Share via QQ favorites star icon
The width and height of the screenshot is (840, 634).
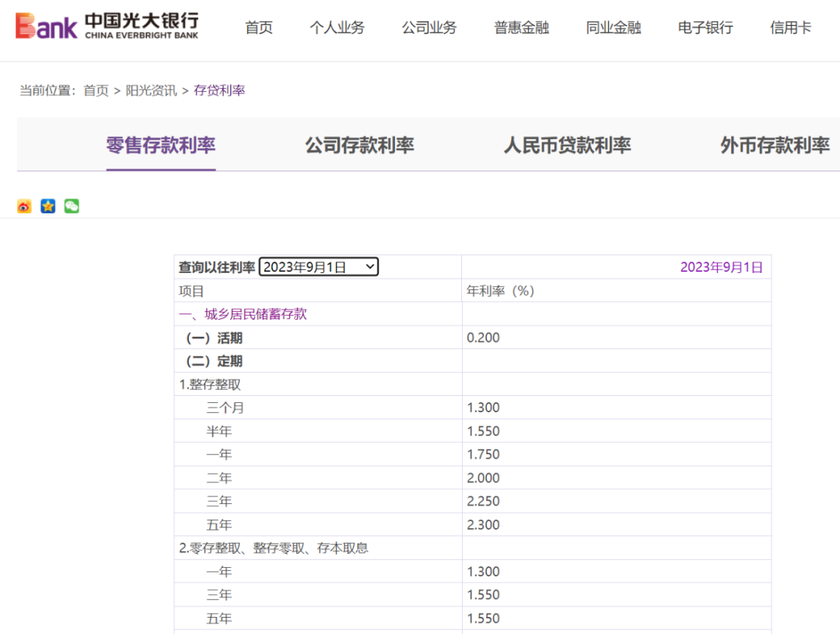click(47, 205)
